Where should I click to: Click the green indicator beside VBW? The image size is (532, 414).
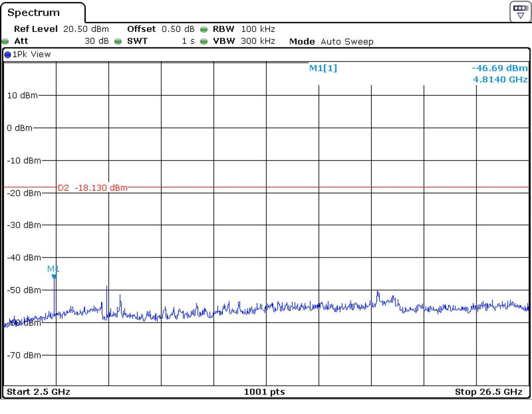204,41
